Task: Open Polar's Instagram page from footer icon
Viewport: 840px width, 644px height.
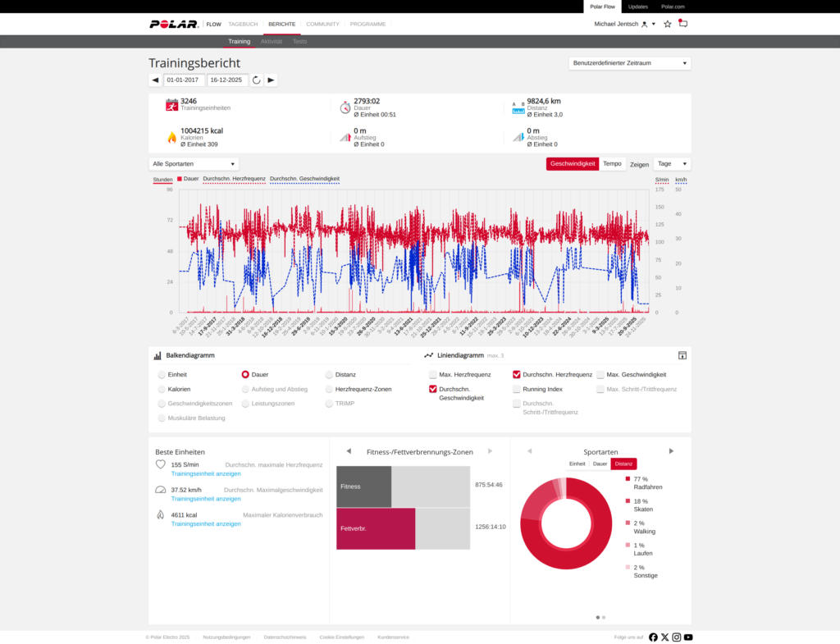Action: (677, 637)
